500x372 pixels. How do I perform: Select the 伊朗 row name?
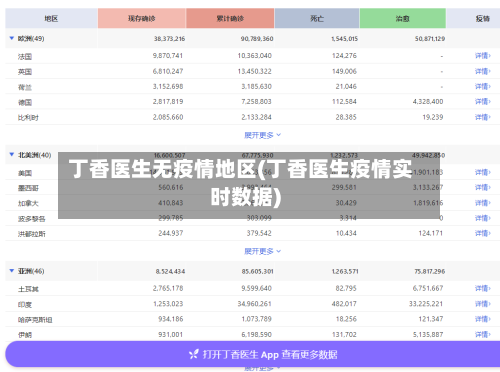pyautogui.click(x=25, y=335)
